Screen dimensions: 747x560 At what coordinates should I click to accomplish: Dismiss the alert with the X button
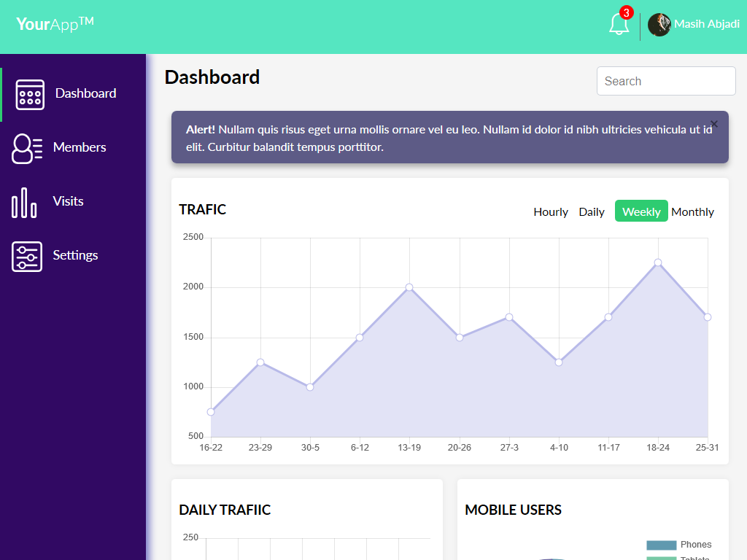click(713, 124)
